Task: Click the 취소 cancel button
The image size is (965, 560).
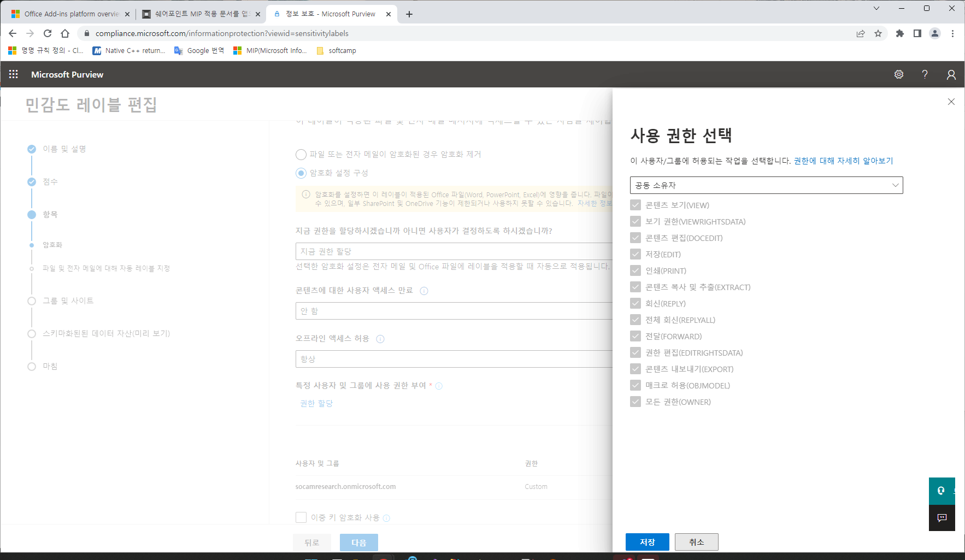Action: [x=697, y=542]
